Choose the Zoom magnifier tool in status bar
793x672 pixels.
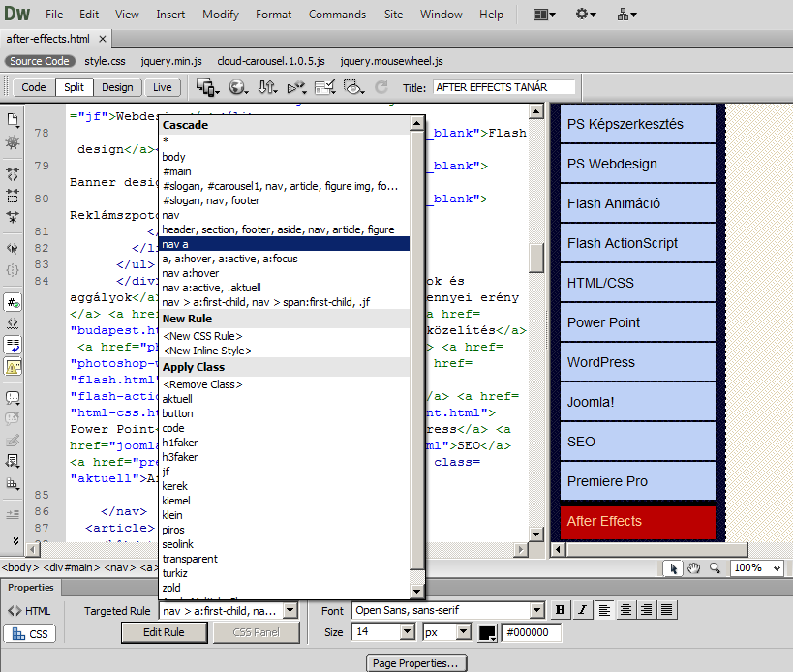[x=715, y=568]
